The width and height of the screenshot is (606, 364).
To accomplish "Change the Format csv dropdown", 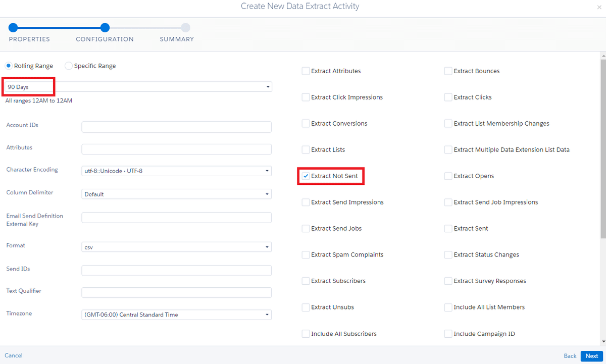I will [176, 247].
